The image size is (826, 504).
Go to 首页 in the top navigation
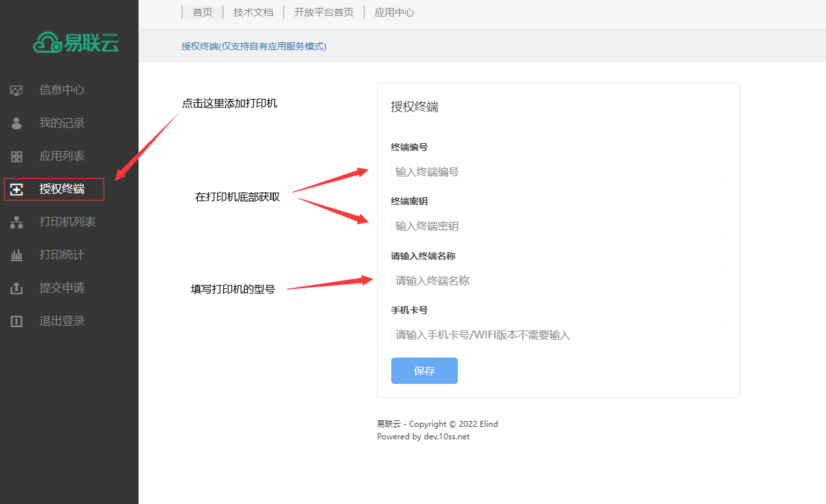click(203, 12)
